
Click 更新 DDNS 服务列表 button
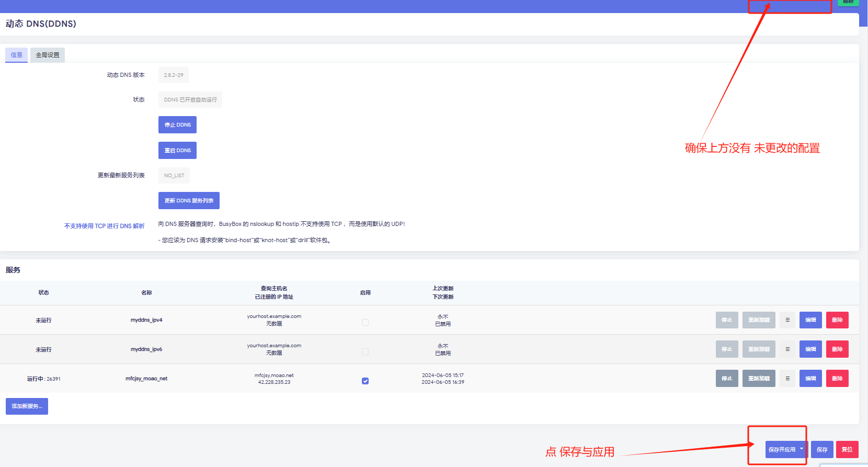click(189, 201)
